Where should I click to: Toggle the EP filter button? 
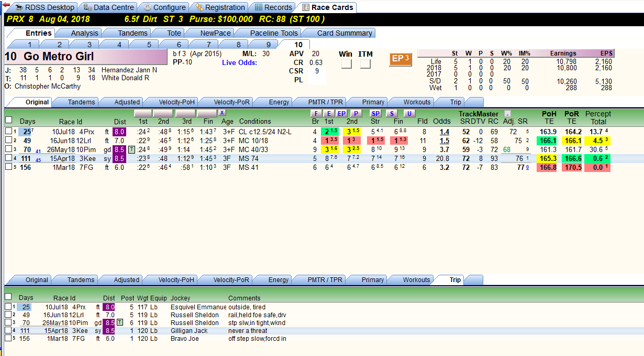tap(341, 113)
